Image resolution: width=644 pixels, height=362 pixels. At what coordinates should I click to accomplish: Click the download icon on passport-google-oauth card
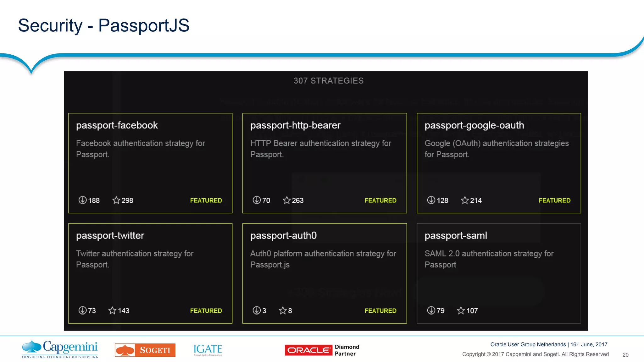tap(431, 200)
